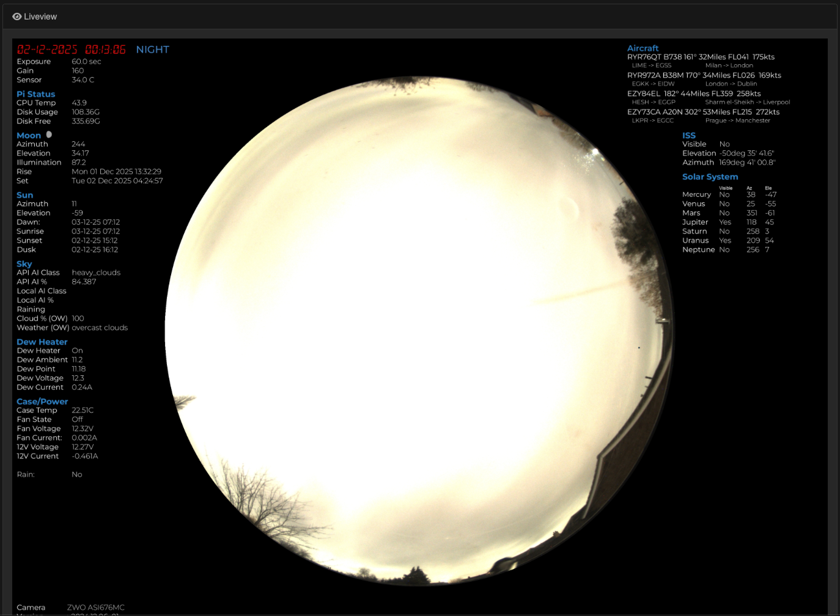The image size is (840, 616).
Task: Click the eye icon beside Liveview
Action: pos(17,16)
